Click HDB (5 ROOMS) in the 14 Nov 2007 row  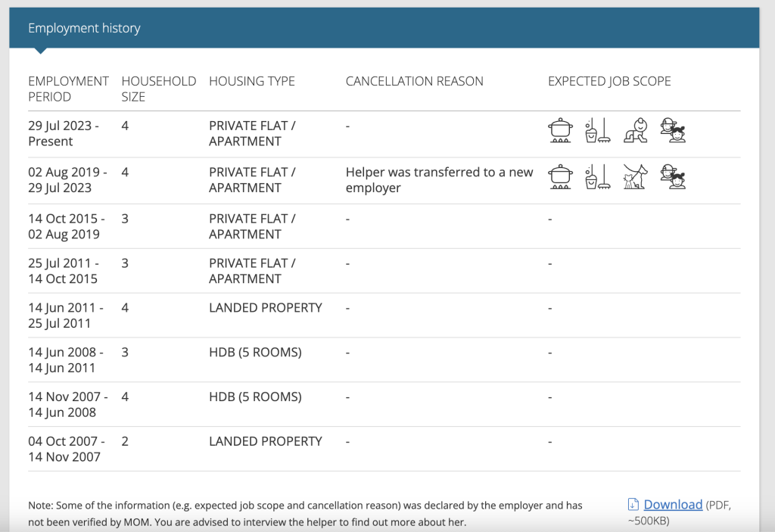click(255, 397)
